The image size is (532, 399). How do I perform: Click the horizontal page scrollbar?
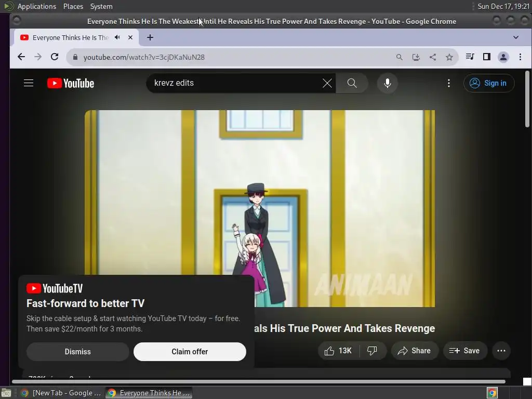[x=259, y=382]
